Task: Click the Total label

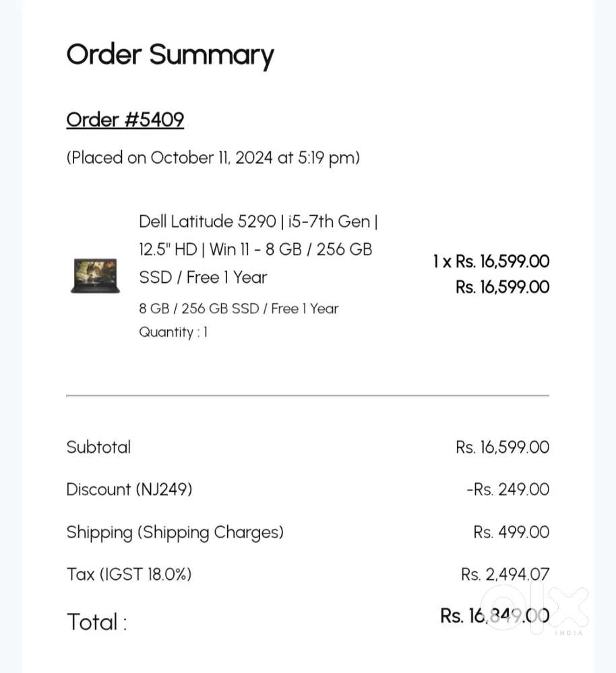Action: click(96, 621)
